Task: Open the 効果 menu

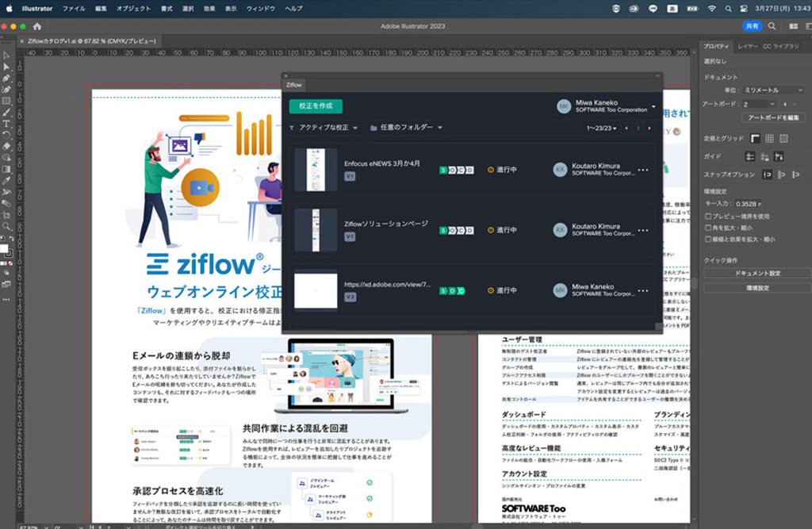Action: pos(209,9)
